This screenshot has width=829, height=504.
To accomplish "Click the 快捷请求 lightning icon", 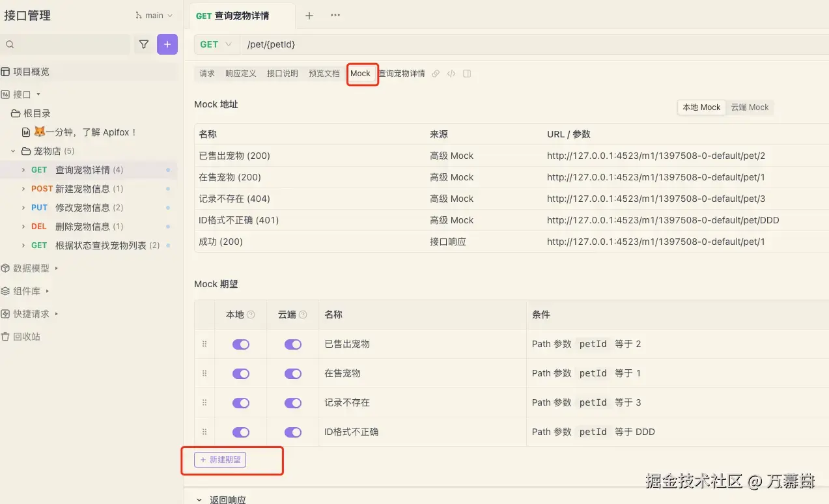I will (5, 314).
